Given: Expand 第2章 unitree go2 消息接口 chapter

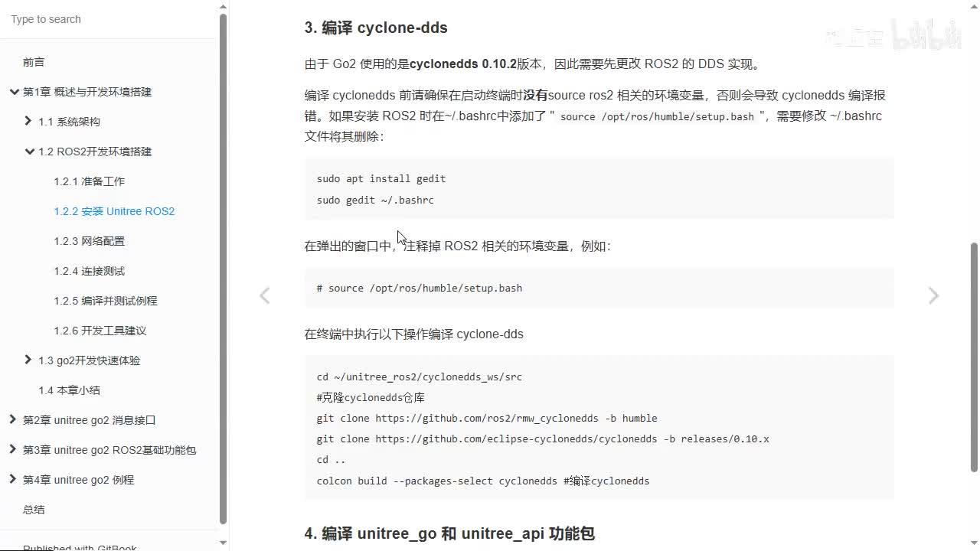Looking at the screenshot, I should coord(12,419).
